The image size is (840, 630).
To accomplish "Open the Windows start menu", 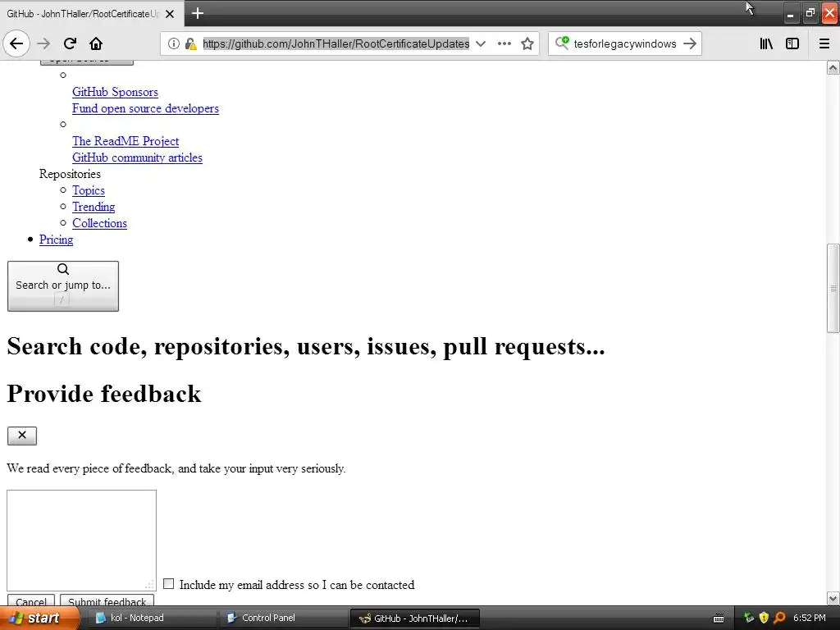I will point(39,618).
